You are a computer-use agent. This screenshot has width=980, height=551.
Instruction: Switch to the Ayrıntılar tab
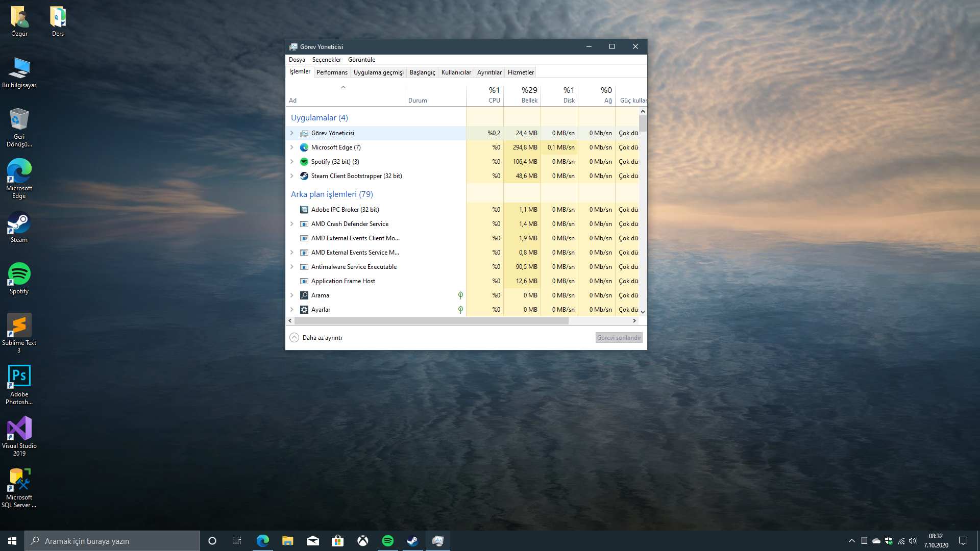489,72
